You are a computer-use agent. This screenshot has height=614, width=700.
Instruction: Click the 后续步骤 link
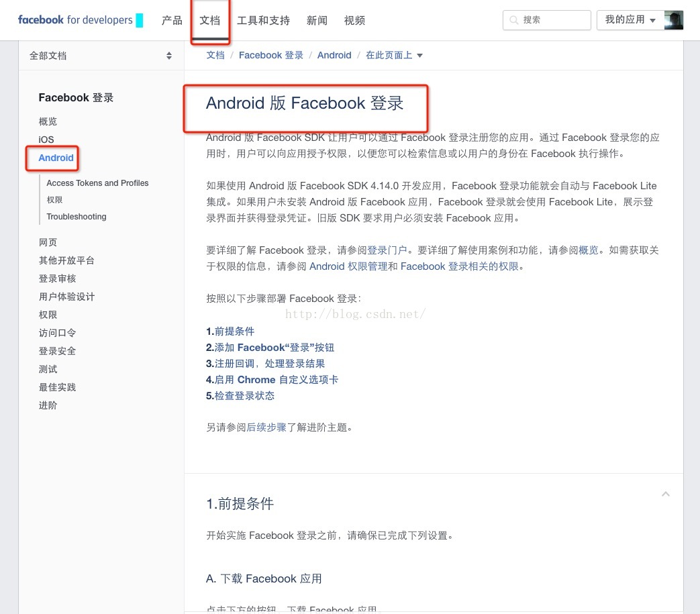pyautogui.click(x=266, y=427)
